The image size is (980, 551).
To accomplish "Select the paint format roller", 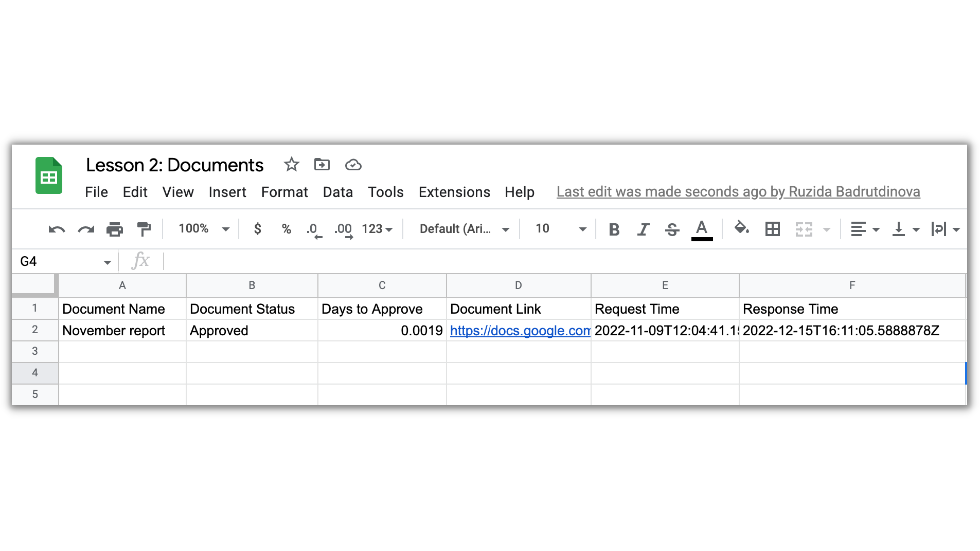I will point(144,229).
